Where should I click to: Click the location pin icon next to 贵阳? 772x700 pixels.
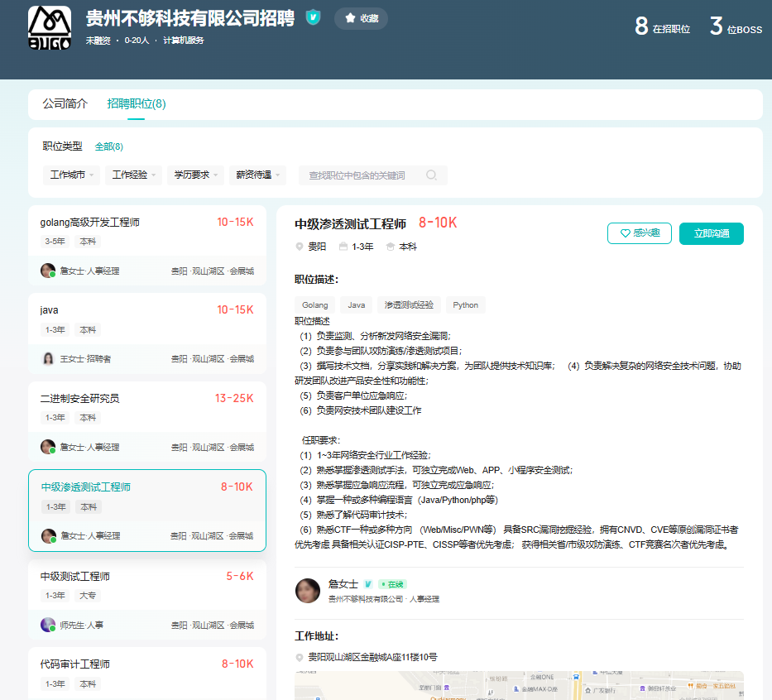(x=299, y=247)
